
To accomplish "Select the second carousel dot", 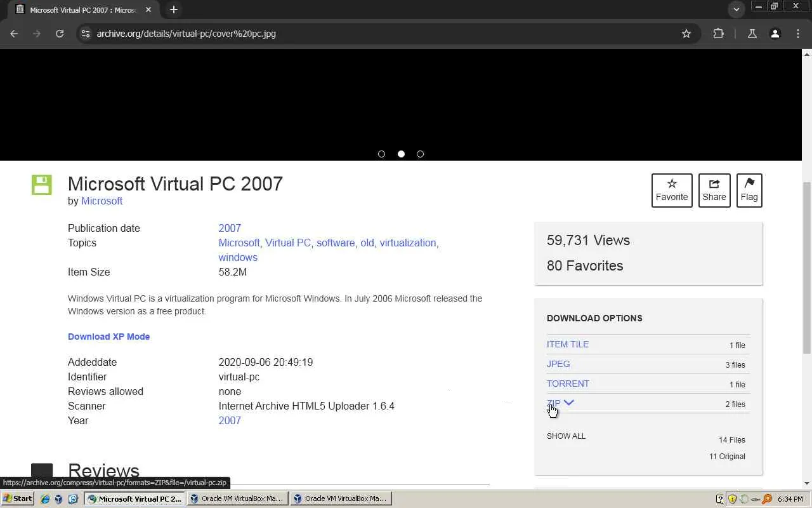I will click(401, 154).
